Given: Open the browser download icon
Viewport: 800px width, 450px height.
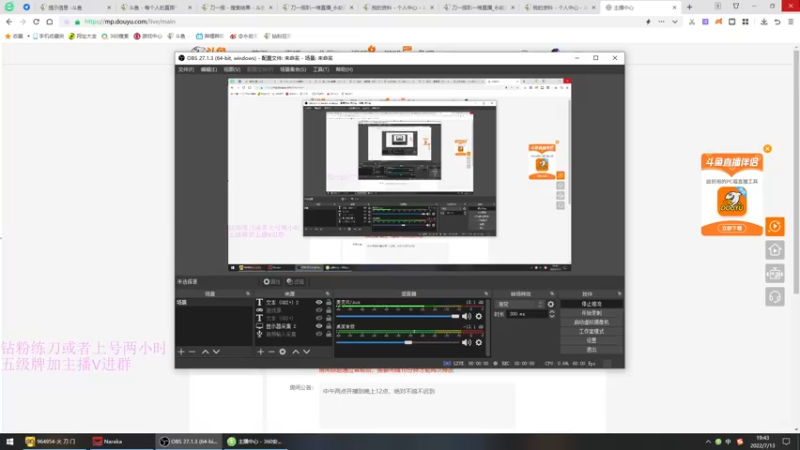Looking at the screenshot, I should coord(764,22).
